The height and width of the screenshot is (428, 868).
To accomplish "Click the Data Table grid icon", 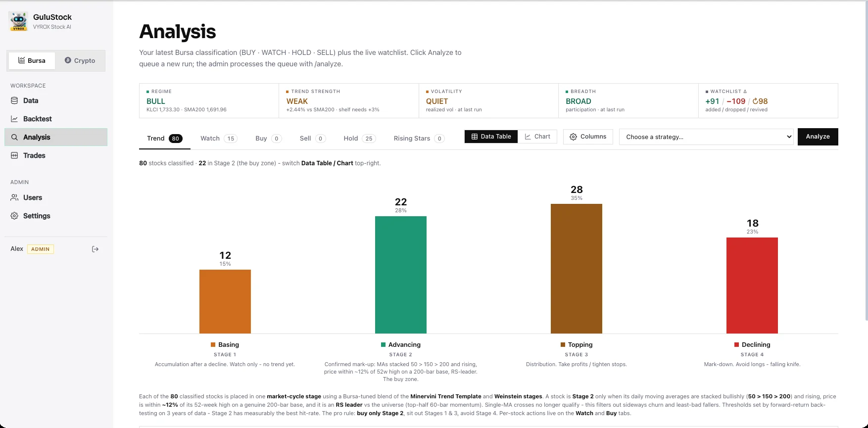I will (x=475, y=137).
